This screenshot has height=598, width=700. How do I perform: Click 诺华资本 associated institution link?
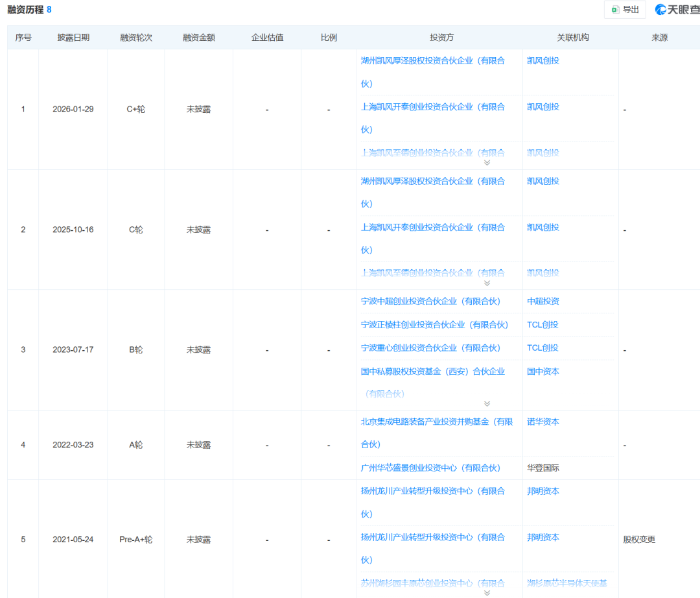pyautogui.click(x=542, y=422)
